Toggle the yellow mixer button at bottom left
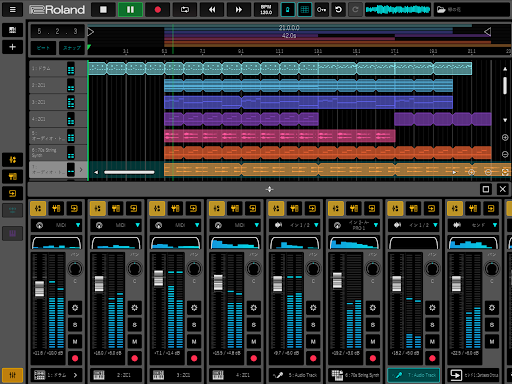 [12, 375]
